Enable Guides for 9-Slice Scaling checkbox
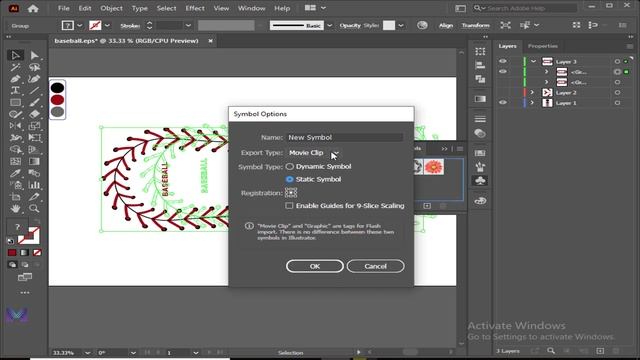Screen dimensions: 640x360 [x=289, y=206]
